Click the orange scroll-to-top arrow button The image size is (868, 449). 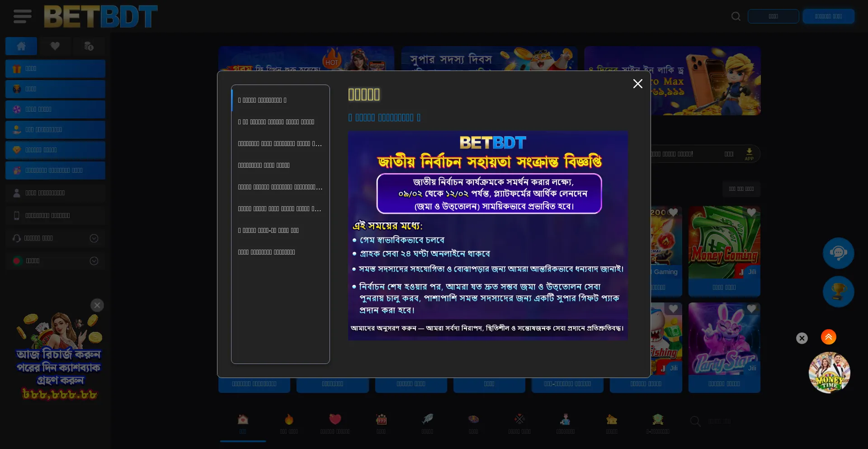coord(829,337)
